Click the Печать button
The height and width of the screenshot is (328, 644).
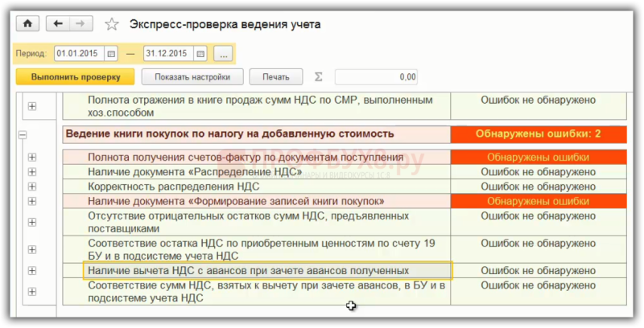coord(276,76)
